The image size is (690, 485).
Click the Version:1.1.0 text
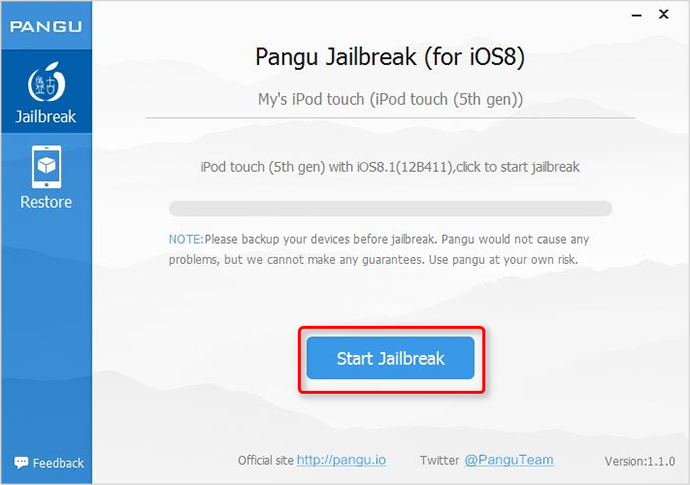pos(639,461)
